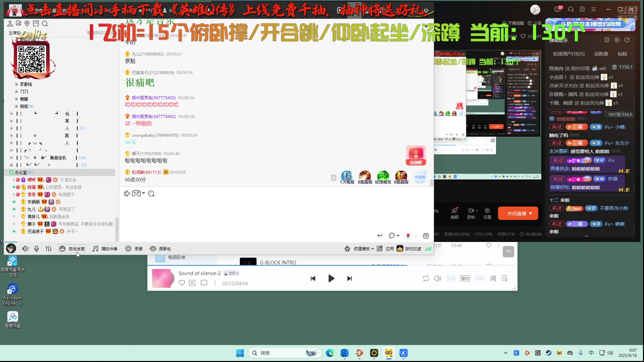Open the streaming tool messages icon with badge 28
This screenshot has width=644, height=362.
point(558,9)
